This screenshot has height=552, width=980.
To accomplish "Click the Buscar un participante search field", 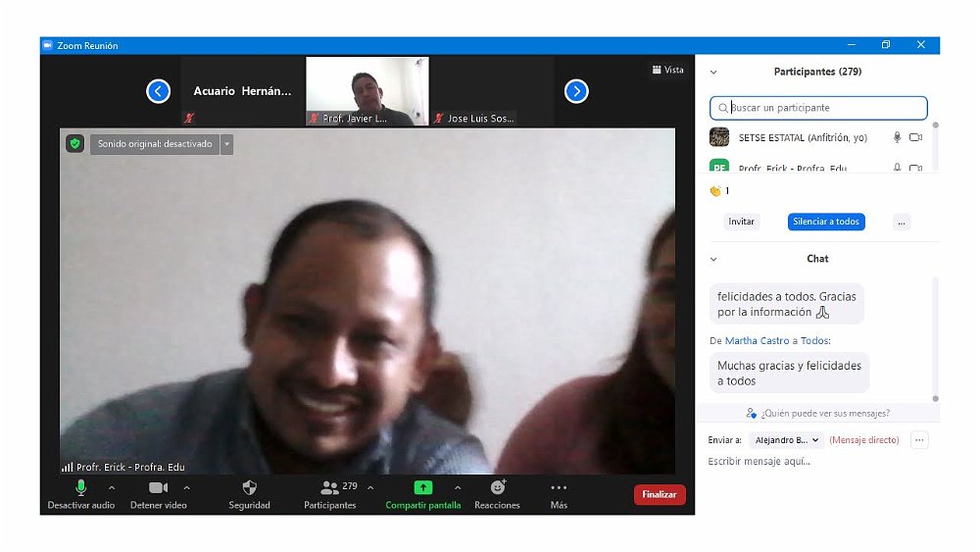I will pos(818,108).
